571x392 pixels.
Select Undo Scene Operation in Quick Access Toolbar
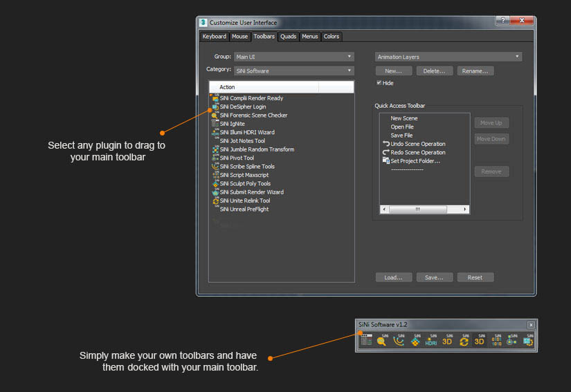[x=415, y=144]
